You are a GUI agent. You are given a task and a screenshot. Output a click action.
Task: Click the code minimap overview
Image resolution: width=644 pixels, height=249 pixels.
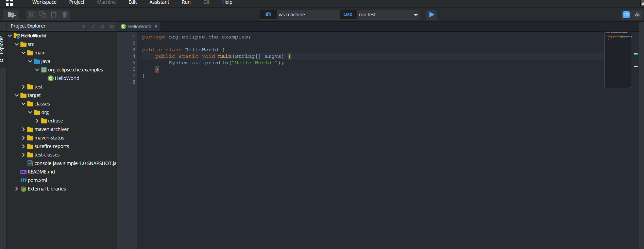click(617, 60)
